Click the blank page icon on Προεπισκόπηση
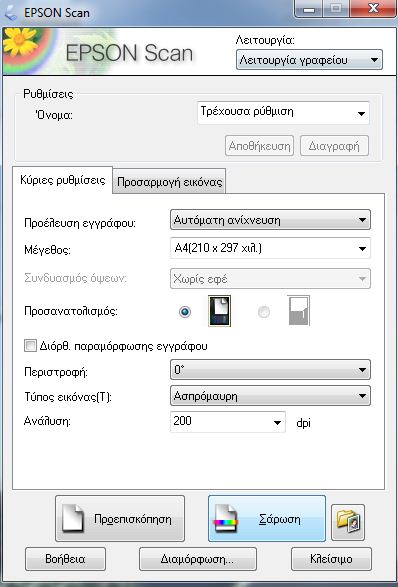Image resolution: width=398 pixels, height=587 pixels. (73, 518)
